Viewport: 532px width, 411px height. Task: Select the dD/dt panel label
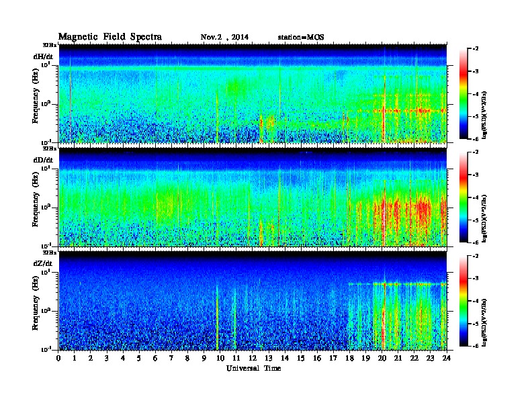coord(43,160)
